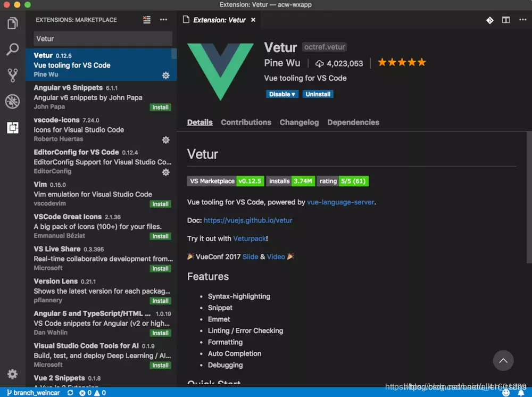Install VSCode Great Icons extension
The width and height of the screenshot is (532, 397).
pos(160,236)
